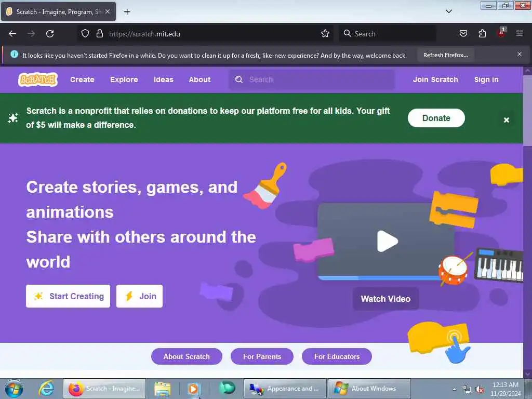Click the muted volume tray icon
The image size is (532, 399).
(480, 390)
